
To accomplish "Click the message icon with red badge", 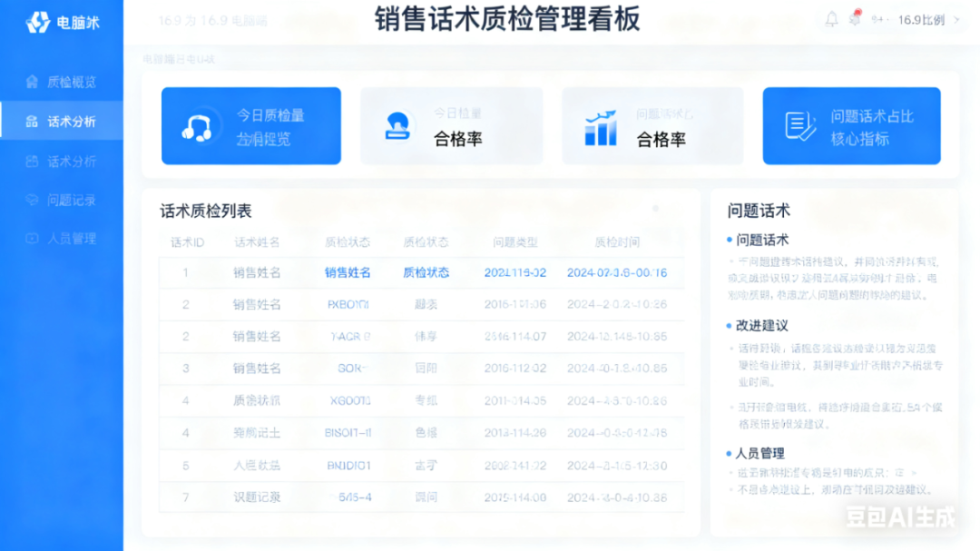I will [x=853, y=19].
